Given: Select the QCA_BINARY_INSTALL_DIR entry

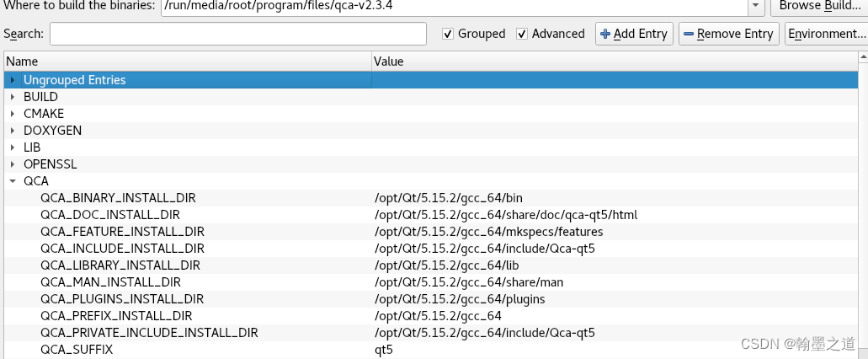Looking at the screenshot, I should click(x=118, y=198).
